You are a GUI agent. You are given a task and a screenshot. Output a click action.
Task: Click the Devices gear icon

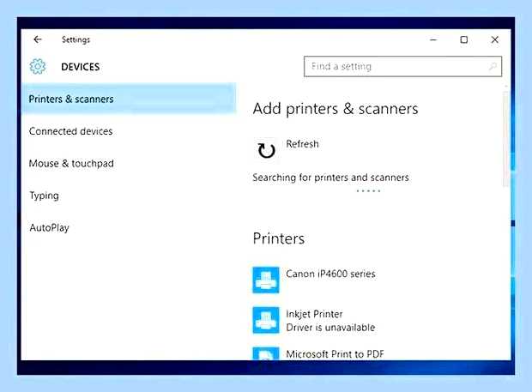tap(37, 66)
